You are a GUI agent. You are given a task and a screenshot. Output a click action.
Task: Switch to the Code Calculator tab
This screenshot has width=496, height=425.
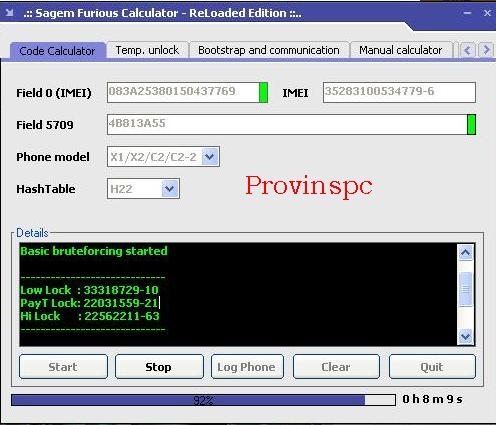pyautogui.click(x=58, y=51)
